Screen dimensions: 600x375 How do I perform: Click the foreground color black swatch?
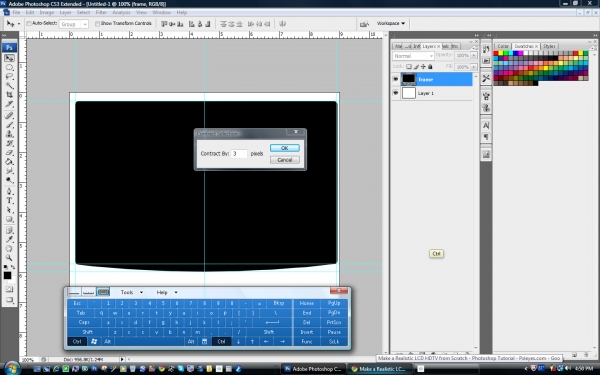click(x=7, y=276)
